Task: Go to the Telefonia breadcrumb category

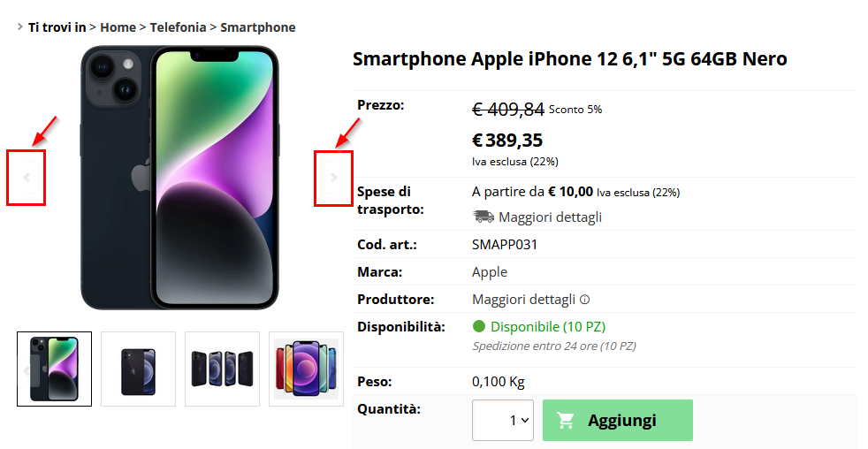Action: pos(178,27)
